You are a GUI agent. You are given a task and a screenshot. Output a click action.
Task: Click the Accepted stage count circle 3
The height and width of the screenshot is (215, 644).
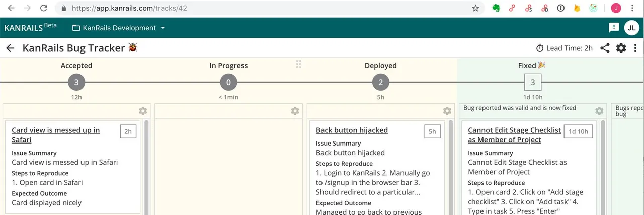point(76,82)
